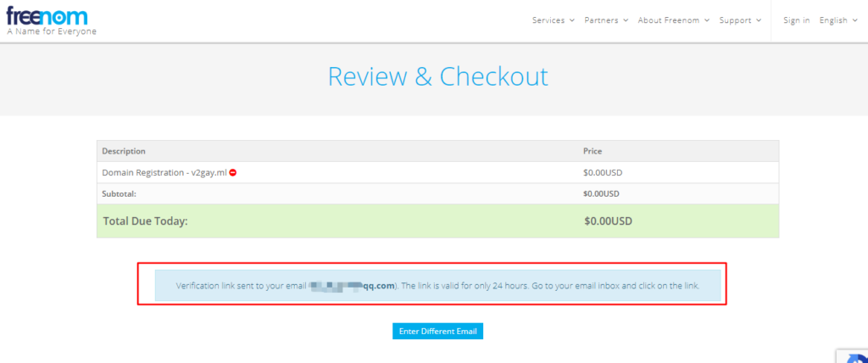The height and width of the screenshot is (363, 868).
Task: Click the Subtotal row label
Action: click(120, 193)
